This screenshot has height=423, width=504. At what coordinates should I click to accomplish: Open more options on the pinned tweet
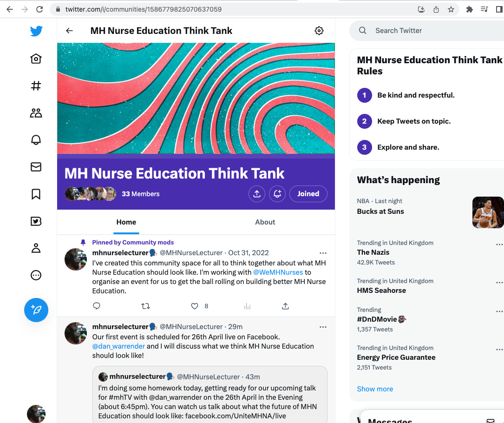pos(323,253)
